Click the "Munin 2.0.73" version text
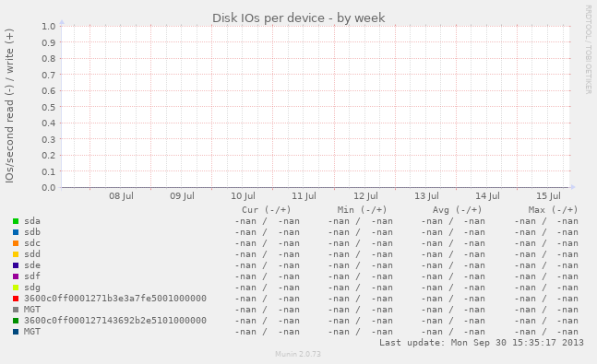Viewport: 597px width, 364px height. point(298,354)
